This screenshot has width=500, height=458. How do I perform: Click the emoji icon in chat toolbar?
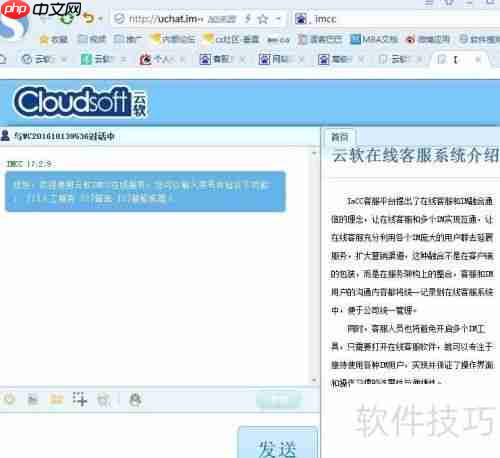[x=9, y=399]
